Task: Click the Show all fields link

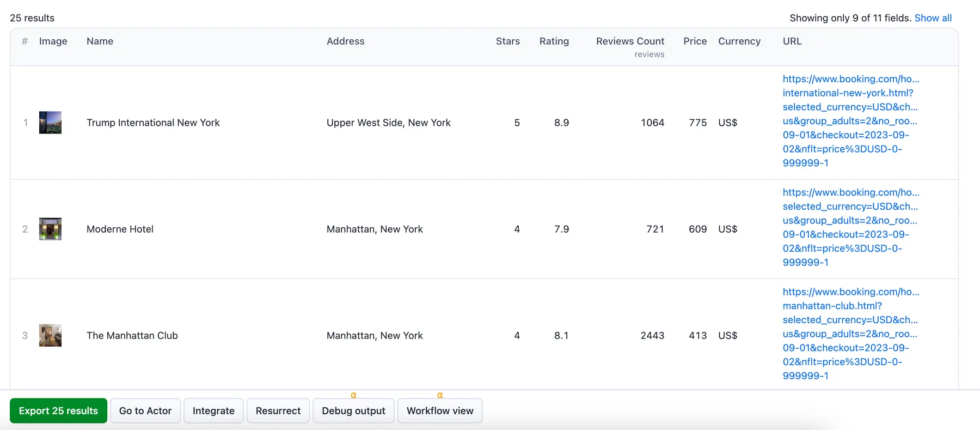Action: click(933, 18)
